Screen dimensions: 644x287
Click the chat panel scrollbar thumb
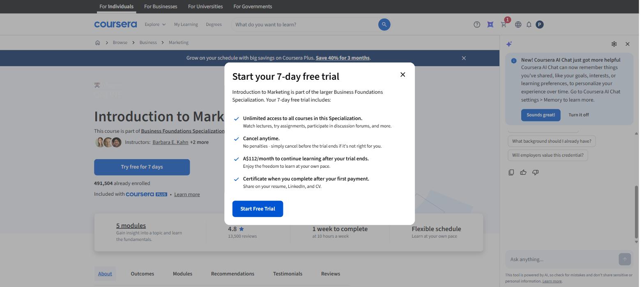pos(637,212)
